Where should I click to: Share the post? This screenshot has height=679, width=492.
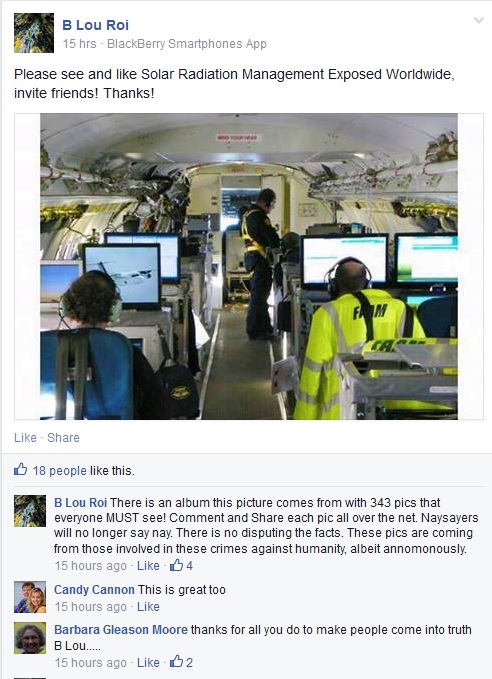63,437
